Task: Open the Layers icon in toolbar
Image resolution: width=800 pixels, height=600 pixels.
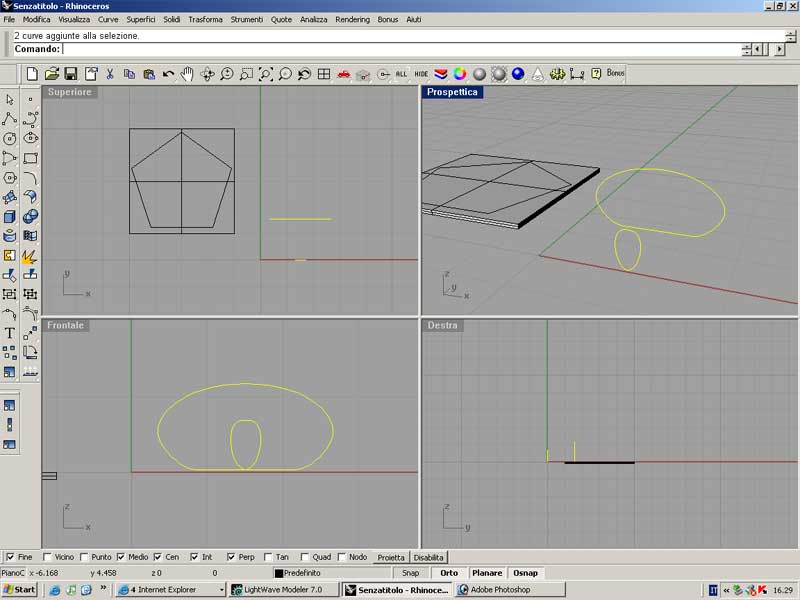Action: [441, 74]
